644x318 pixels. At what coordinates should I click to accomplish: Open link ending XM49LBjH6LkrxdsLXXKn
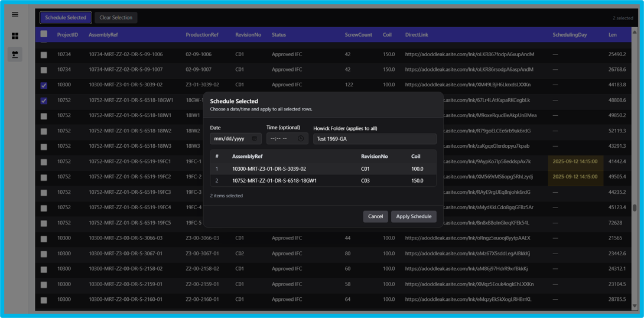pyautogui.click(x=467, y=85)
